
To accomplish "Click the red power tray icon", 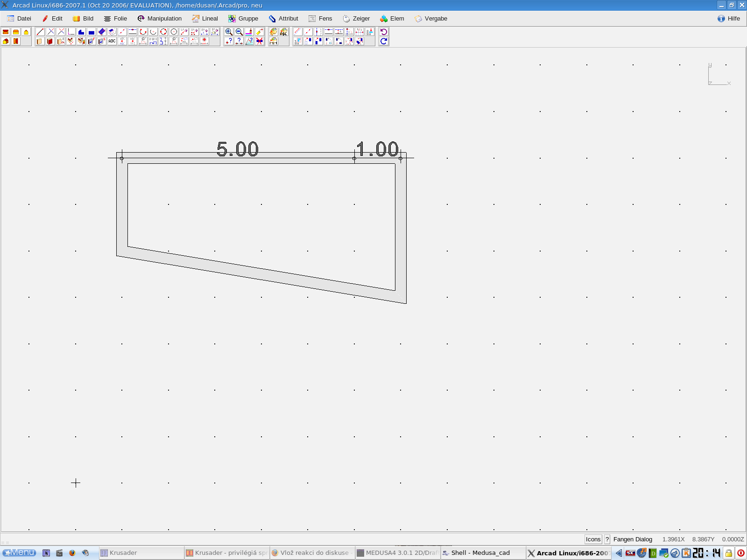I will click(741, 553).
